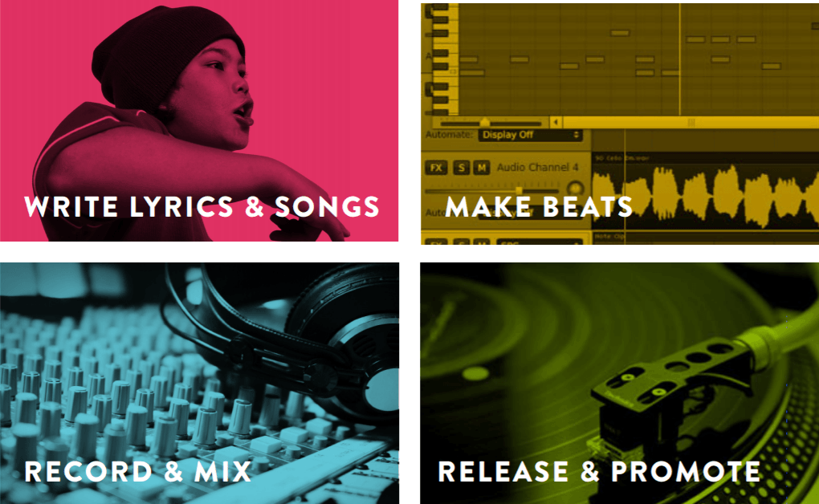The width and height of the screenshot is (819, 504).
Task: Click the piano roll zoom slider handle
Action: click(485, 122)
